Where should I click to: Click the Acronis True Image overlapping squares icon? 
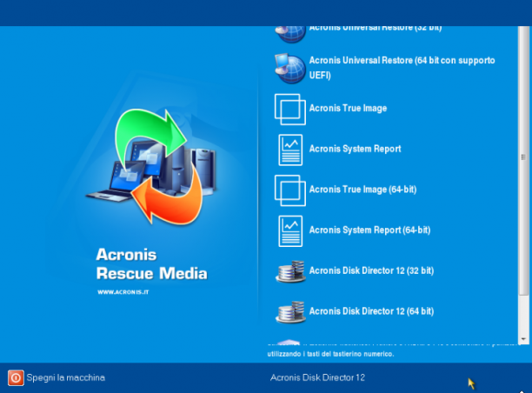[x=290, y=110]
